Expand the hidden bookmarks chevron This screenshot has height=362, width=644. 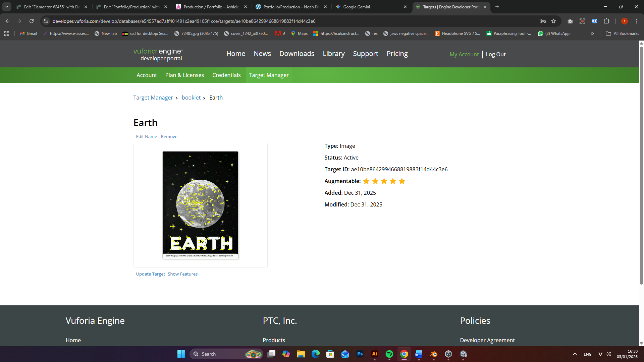pyautogui.click(x=592, y=34)
